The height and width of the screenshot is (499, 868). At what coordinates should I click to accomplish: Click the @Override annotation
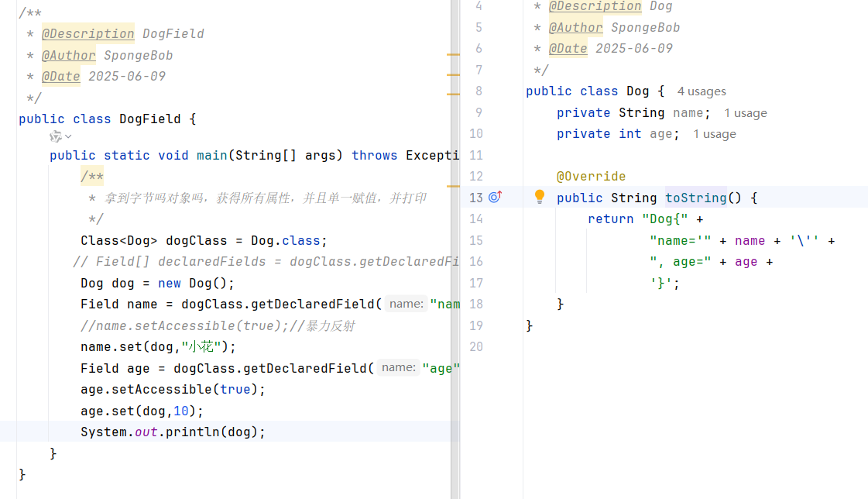point(592,176)
